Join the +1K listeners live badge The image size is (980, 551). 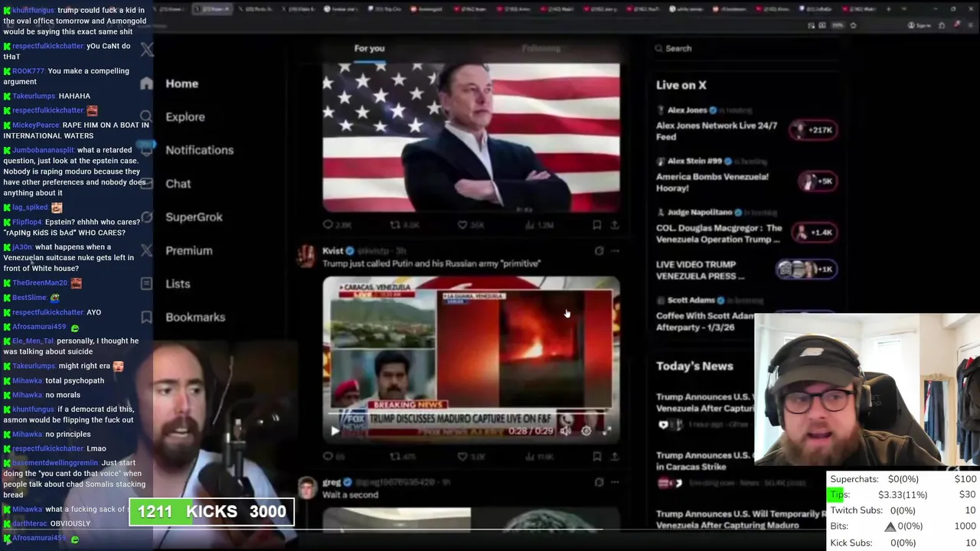pos(807,269)
